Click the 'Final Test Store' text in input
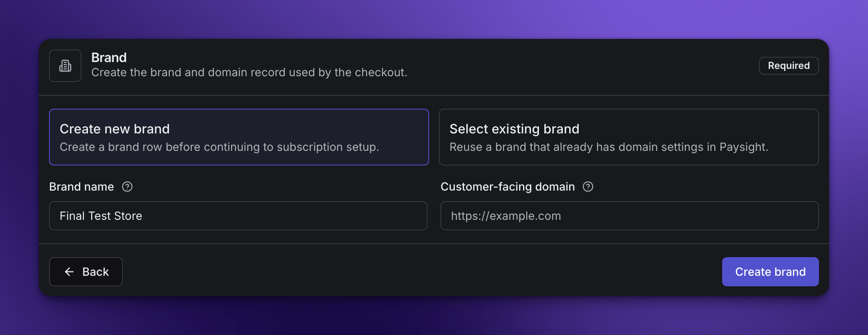 coord(101,216)
